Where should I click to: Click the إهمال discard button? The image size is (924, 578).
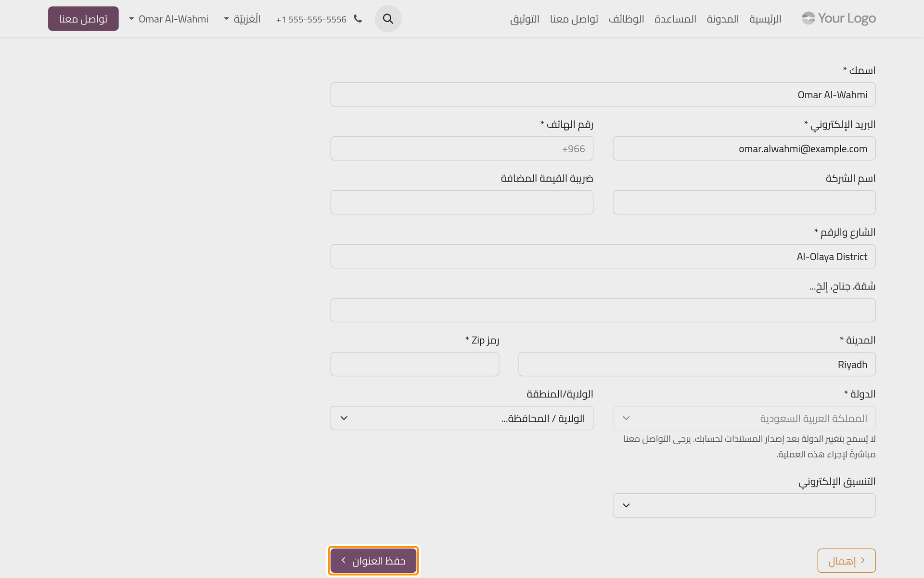[x=847, y=561]
